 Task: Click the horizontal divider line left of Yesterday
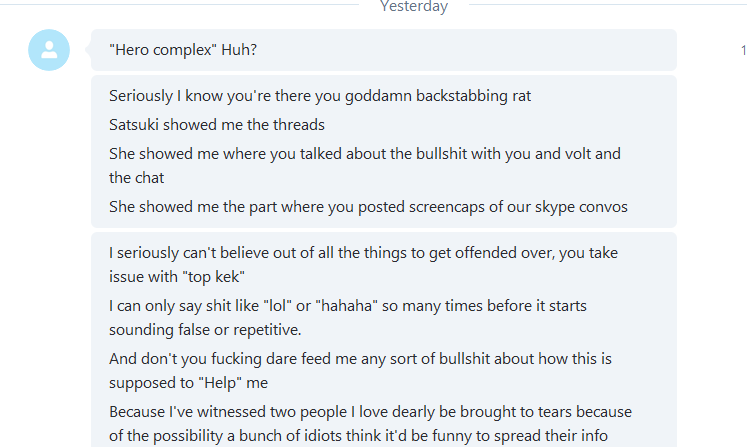point(179,4)
